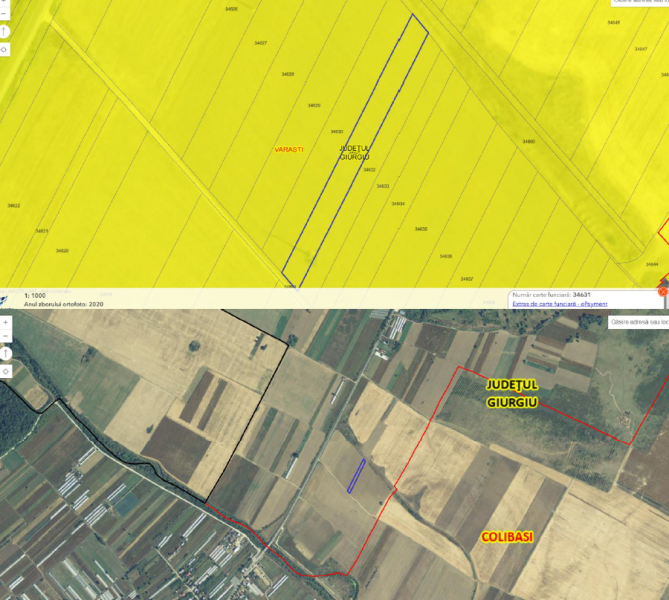
Task: Click parcel number 34627 on map
Action: point(260,43)
